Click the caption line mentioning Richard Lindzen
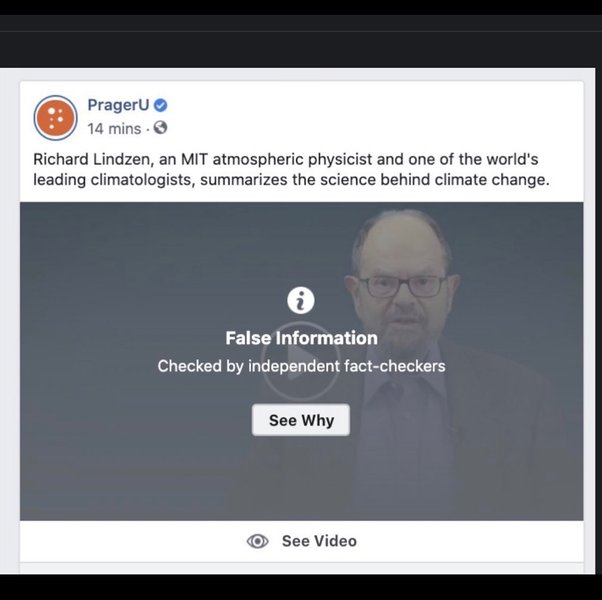Screen dimensions: 602x600 (286, 159)
